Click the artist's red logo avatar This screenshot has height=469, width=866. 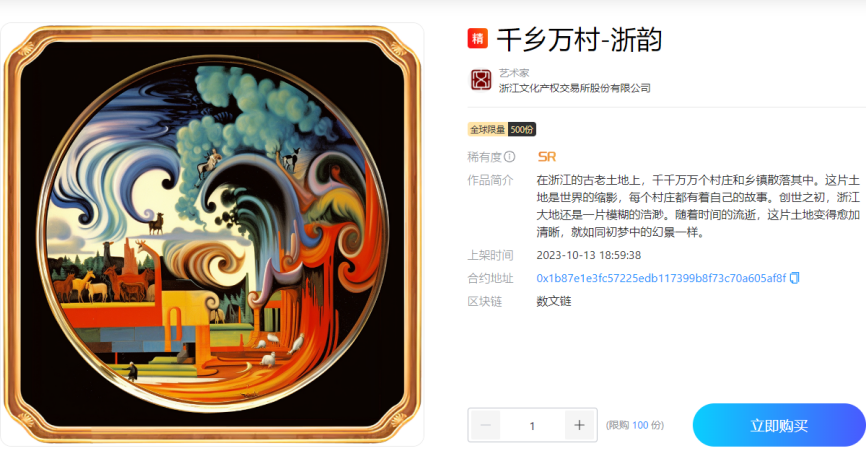click(480, 80)
